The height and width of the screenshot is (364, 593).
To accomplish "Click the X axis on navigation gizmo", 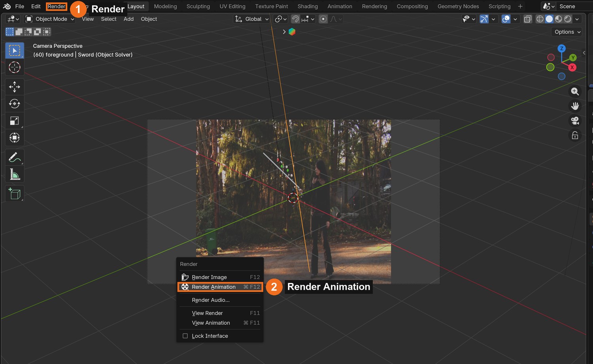I will 572,68.
